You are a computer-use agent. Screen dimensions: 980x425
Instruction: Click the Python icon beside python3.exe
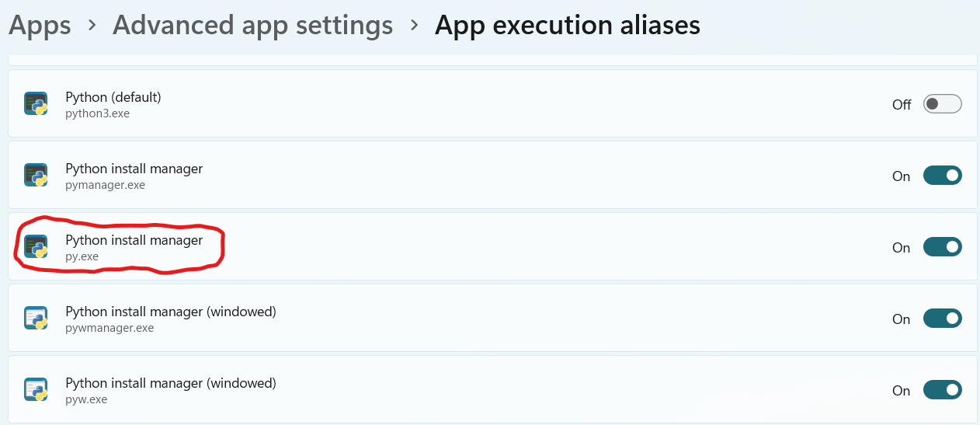point(36,104)
